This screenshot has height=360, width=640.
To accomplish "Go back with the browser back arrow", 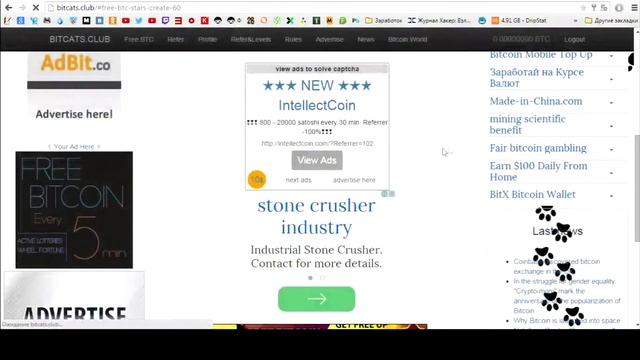I will click(8, 8).
